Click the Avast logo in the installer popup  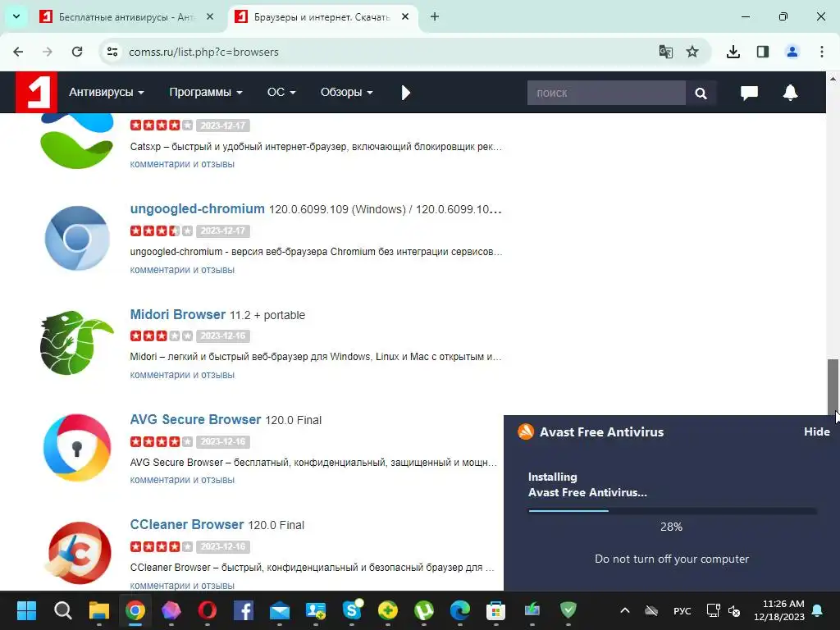(x=526, y=431)
